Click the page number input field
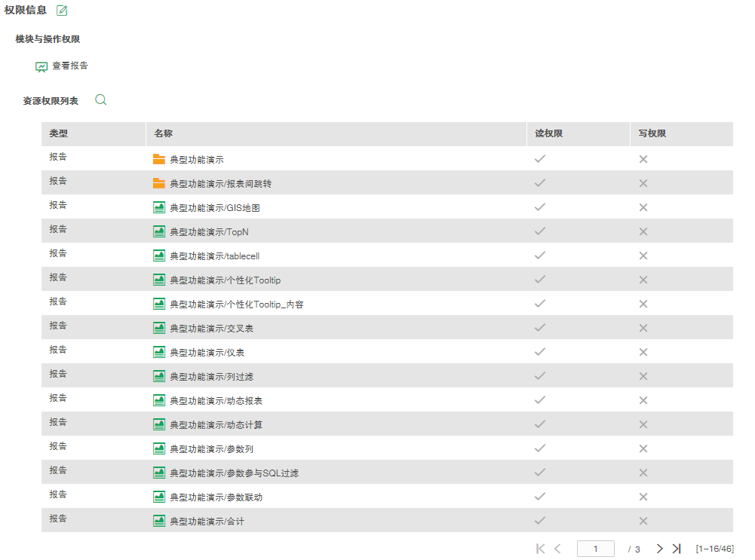755x560 pixels. 595,549
